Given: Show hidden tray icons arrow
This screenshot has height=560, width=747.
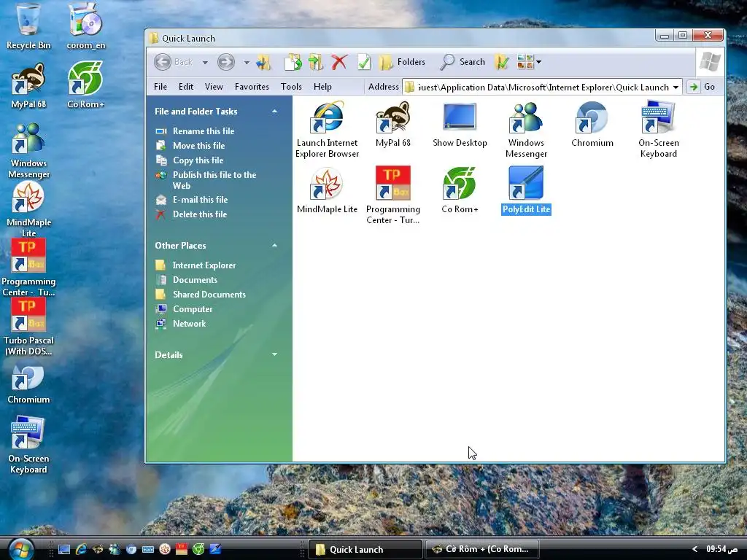Looking at the screenshot, I should click(694, 550).
